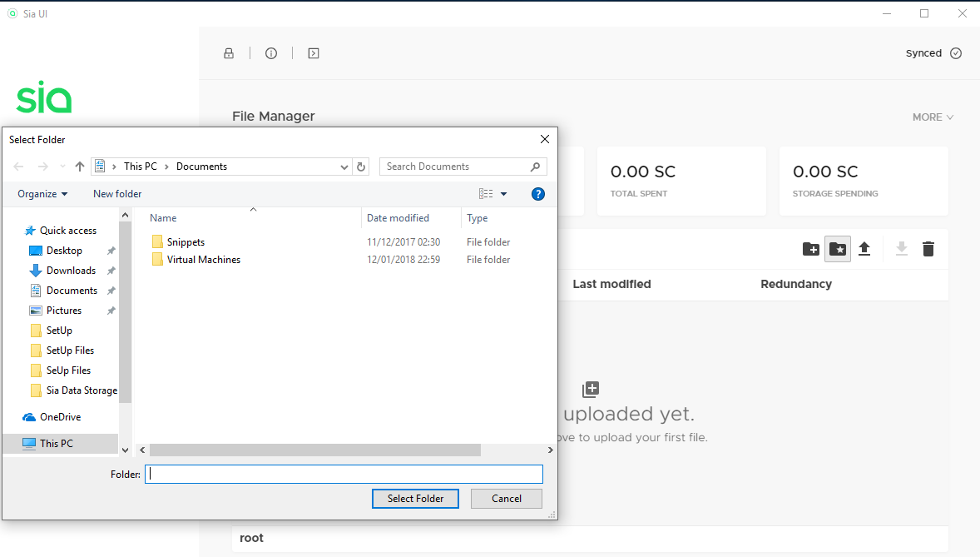The height and width of the screenshot is (557, 980).
Task: Select the upload folder icon
Action: (838, 248)
